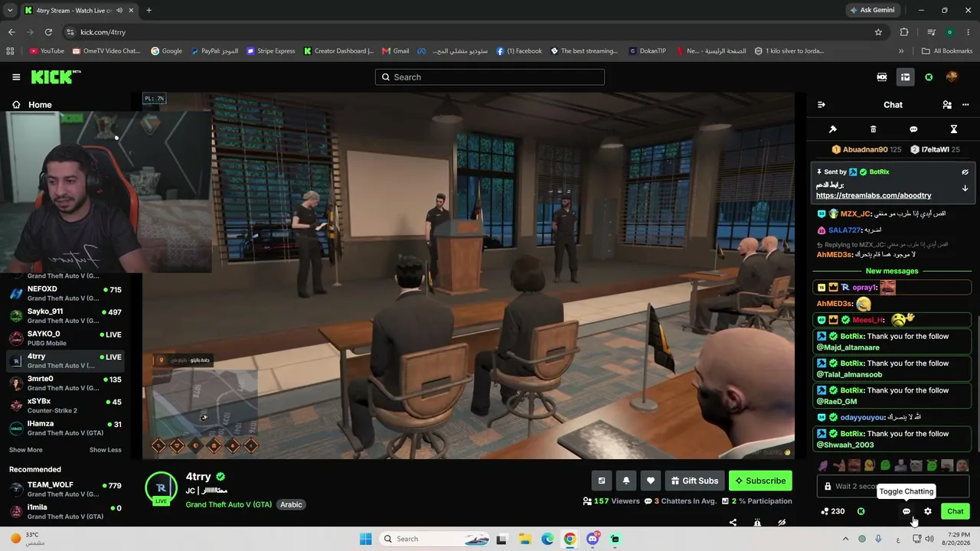Click the Kick search field

pos(490,77)
